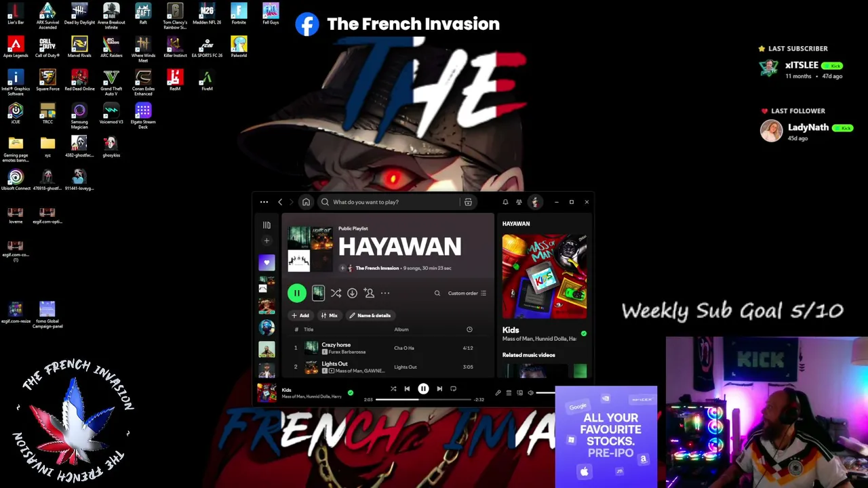The width and height of the screenshot is (868, 488).
Task: Toggle shuffle for the HAYAWAN playlist
Action: click(x=336, y=293)
